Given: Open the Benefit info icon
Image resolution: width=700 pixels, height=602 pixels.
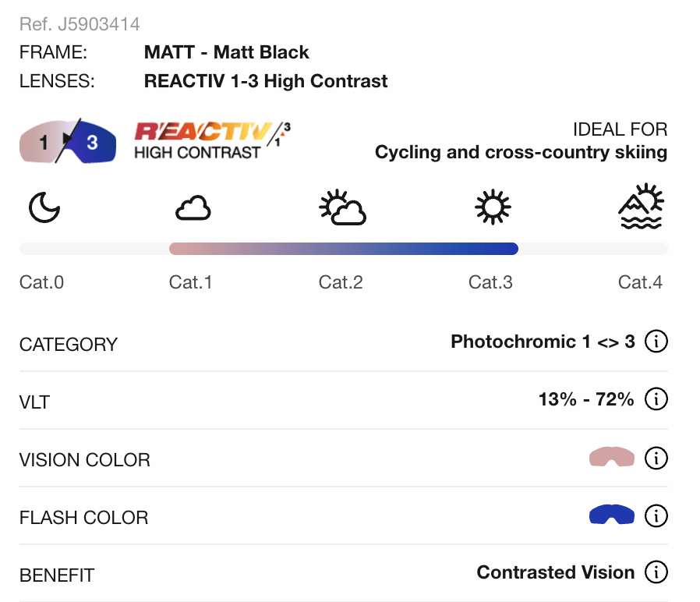Looking at the screenshot, I should 656,573.
